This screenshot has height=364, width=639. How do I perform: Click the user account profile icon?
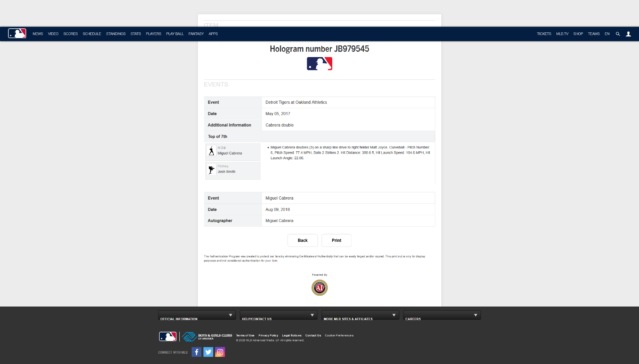pyautogui.click(x=628, y=34)
